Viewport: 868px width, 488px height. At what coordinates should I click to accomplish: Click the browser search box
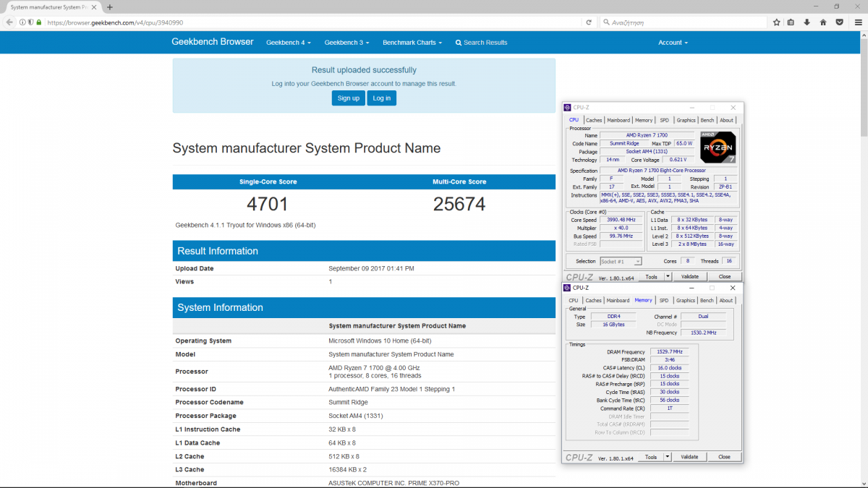click(x=684, y=22)
